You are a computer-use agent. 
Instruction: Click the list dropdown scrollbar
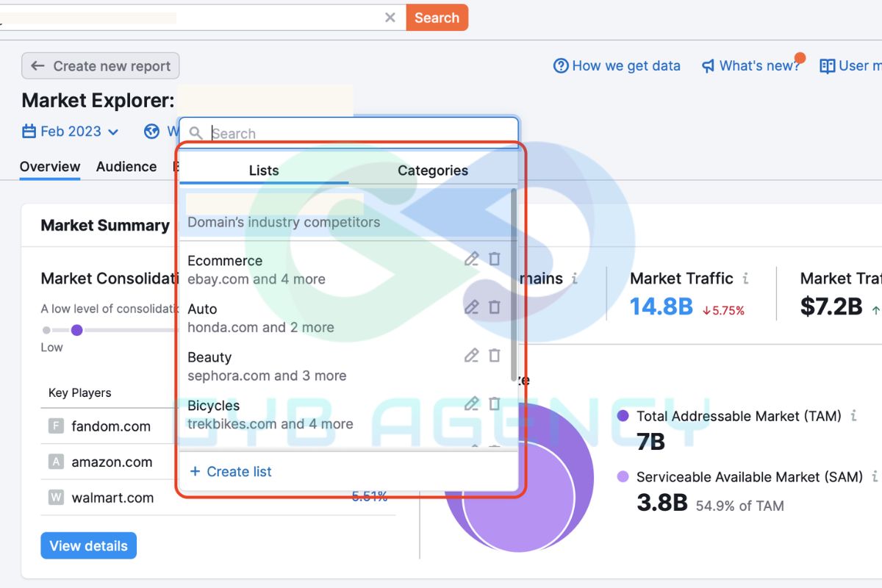(x=513, y=285)
